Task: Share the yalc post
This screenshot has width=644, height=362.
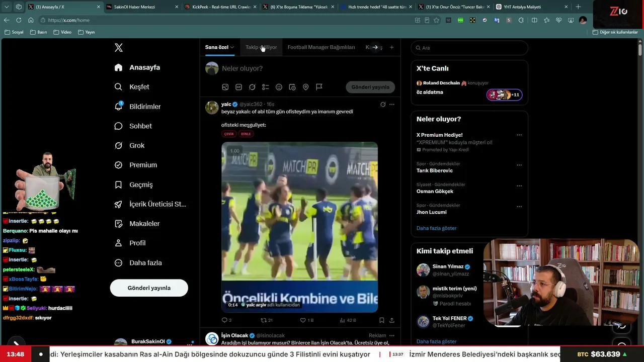Action: [x=392, y=320]
